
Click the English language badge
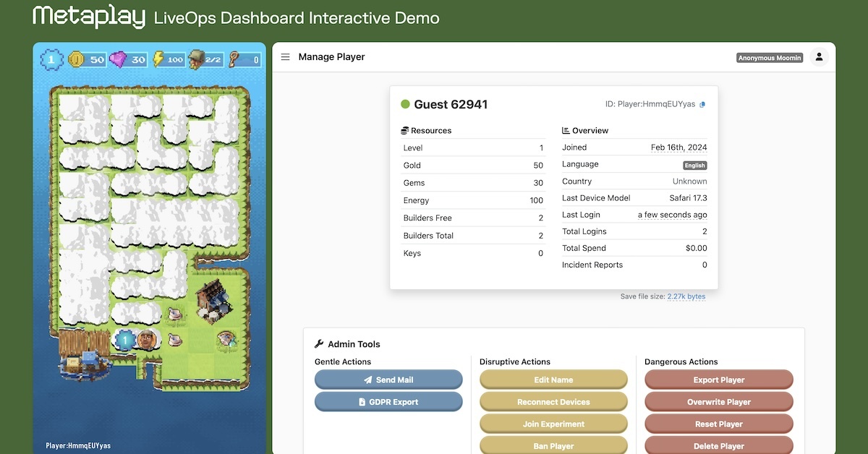694,165
